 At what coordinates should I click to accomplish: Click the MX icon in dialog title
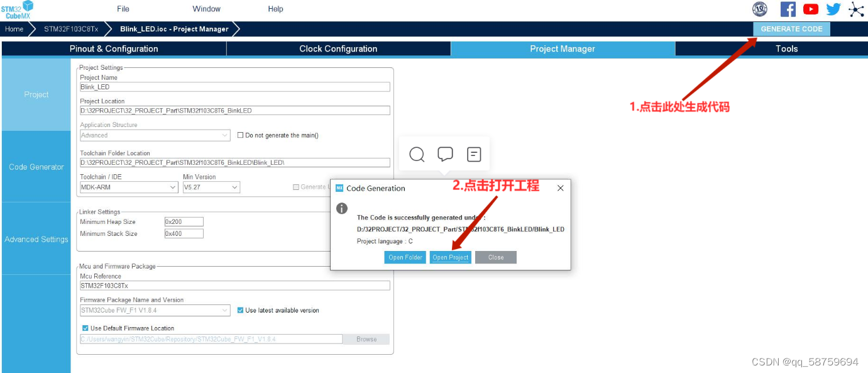pos(339,187)
